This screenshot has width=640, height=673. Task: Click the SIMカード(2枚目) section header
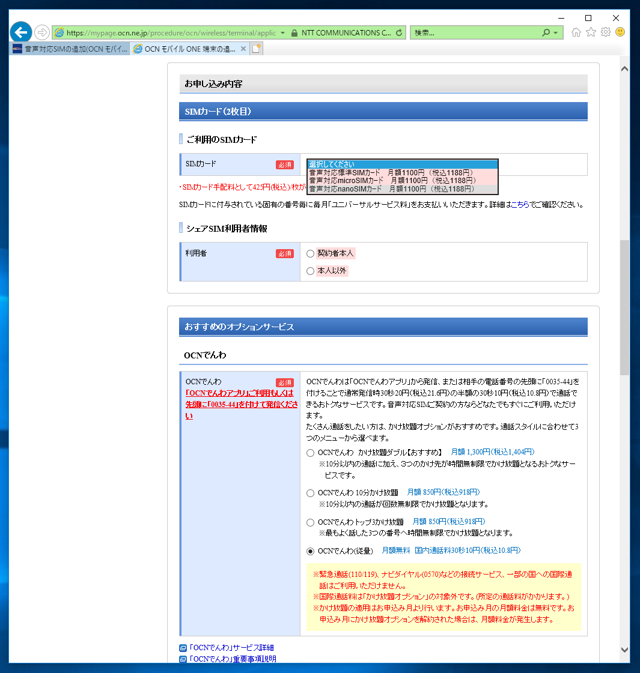(x=383, y=112)
